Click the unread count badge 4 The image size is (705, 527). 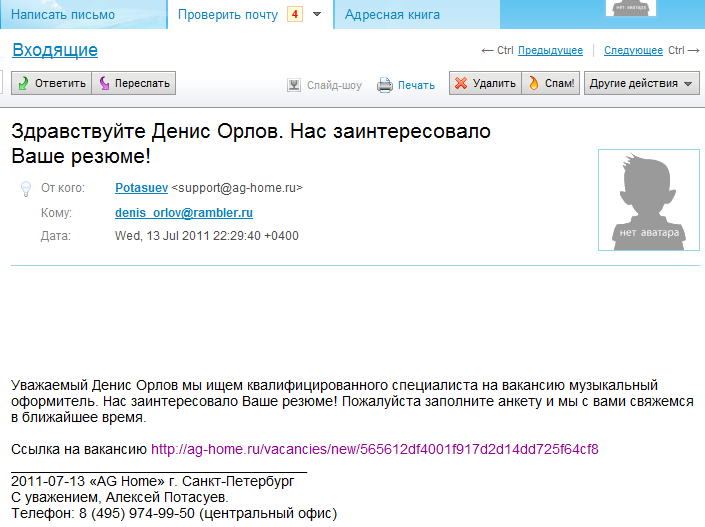[295, 14]
